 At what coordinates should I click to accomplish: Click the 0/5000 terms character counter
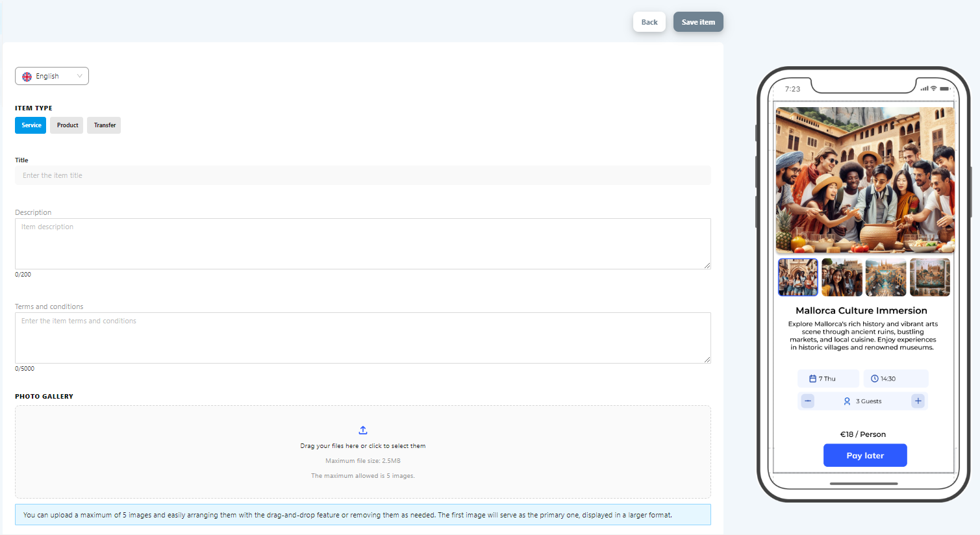click(25, 369)
